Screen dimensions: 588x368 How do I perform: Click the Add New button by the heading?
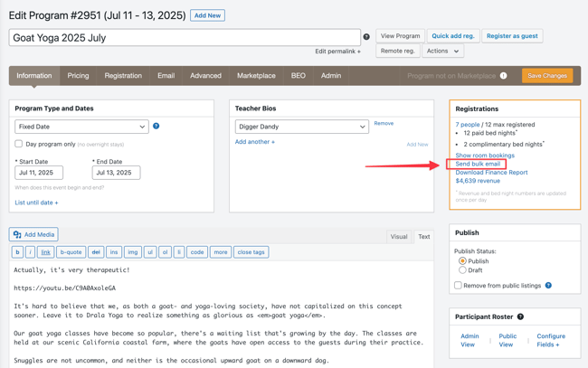[207, 15]
